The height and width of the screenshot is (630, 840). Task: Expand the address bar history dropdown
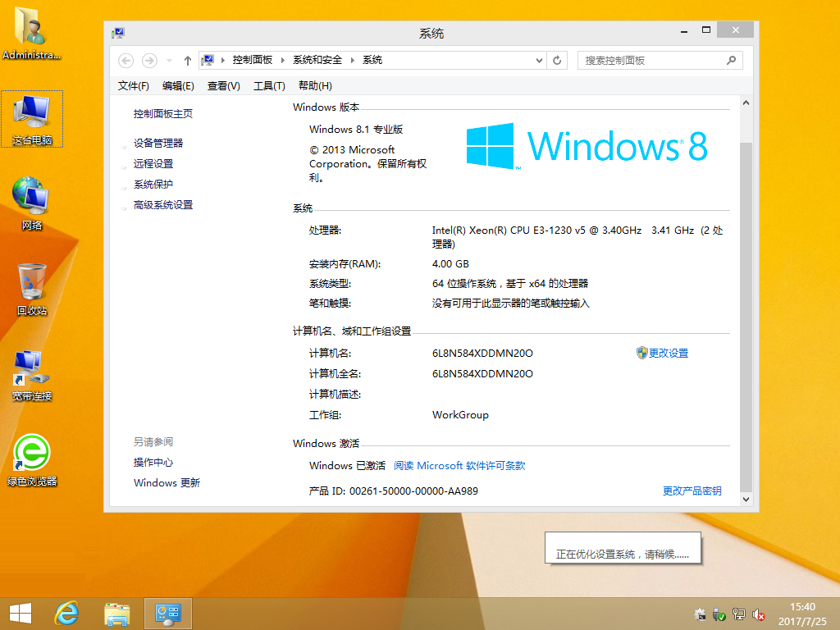tap(539, 60)
